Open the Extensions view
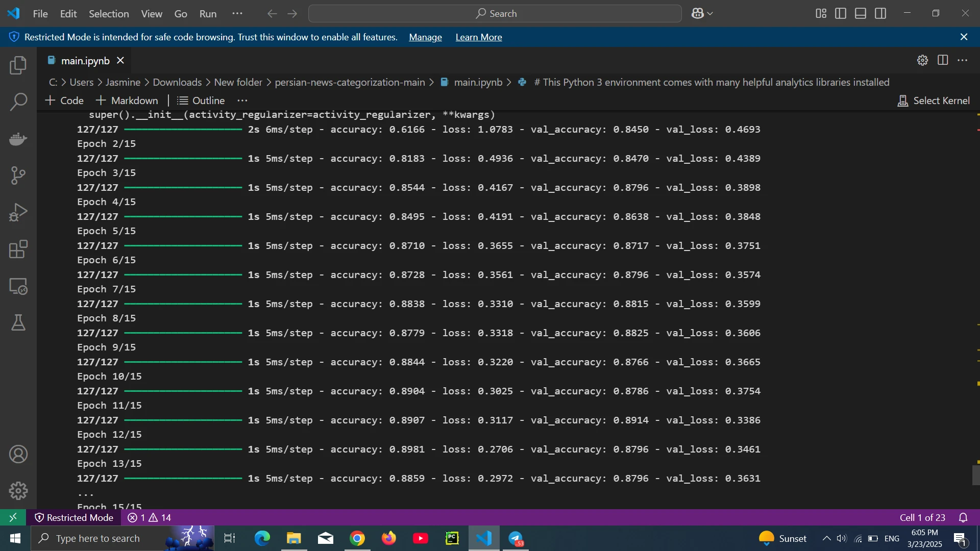 18,249
